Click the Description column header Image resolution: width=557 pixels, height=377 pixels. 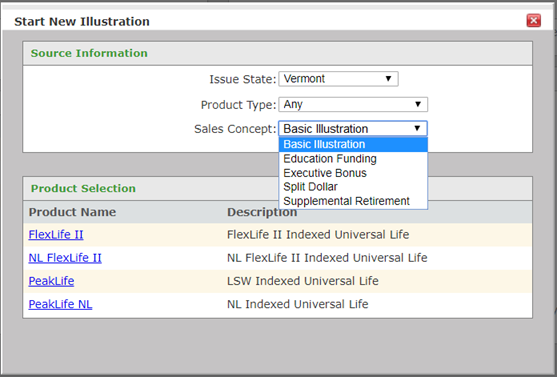262,212
